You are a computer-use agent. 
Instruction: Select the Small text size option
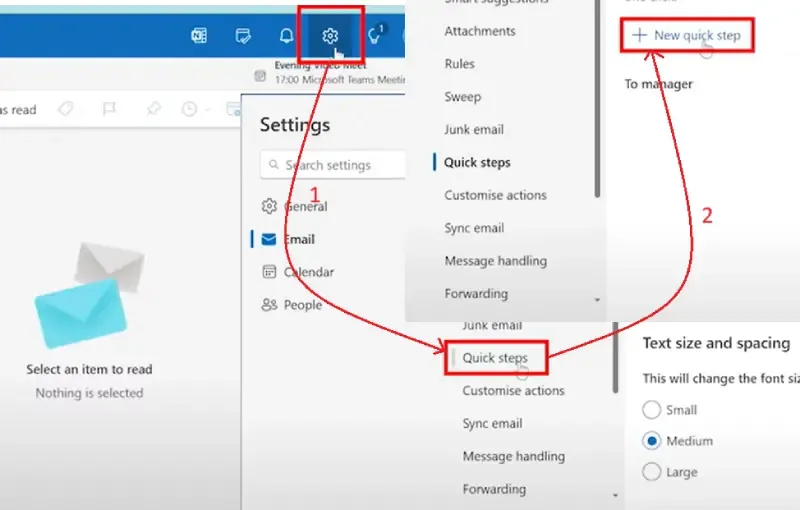point(669,410)
